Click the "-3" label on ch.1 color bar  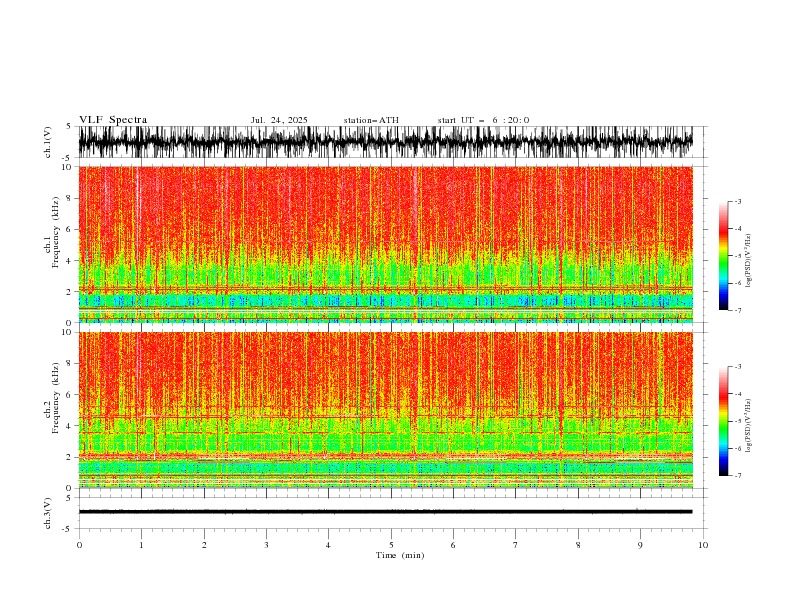pos(738,201)
